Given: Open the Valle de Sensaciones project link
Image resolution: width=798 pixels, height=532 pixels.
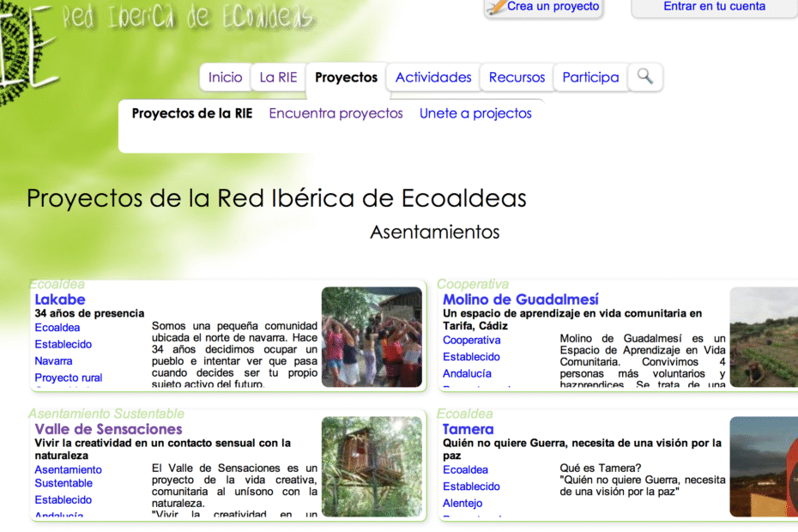Looking at the screenshot, I should pyautogui.click(x=108, y=429).
